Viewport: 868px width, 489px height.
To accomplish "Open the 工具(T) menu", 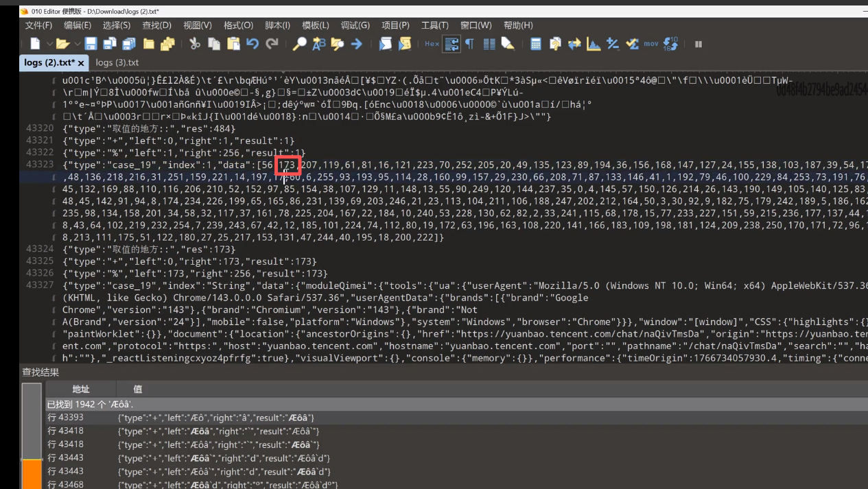I will point(434,25).
